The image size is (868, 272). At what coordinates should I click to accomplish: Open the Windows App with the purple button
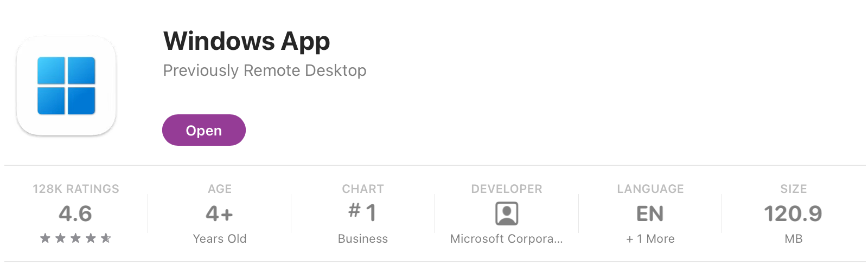(204, 131)
